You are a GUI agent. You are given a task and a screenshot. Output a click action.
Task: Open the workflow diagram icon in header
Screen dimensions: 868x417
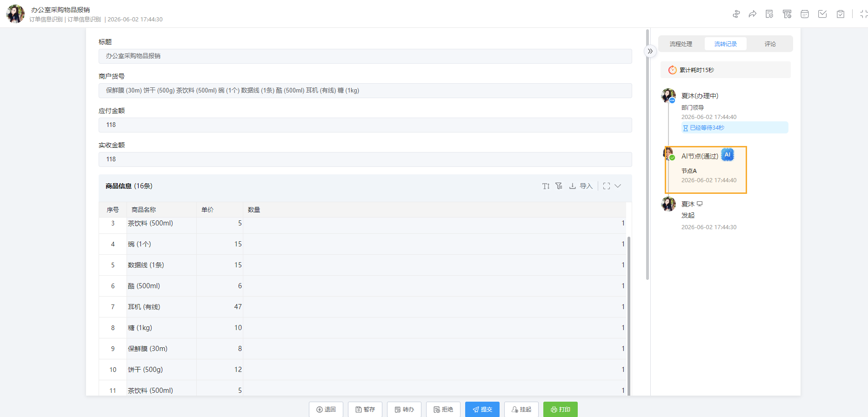point(736,14)
